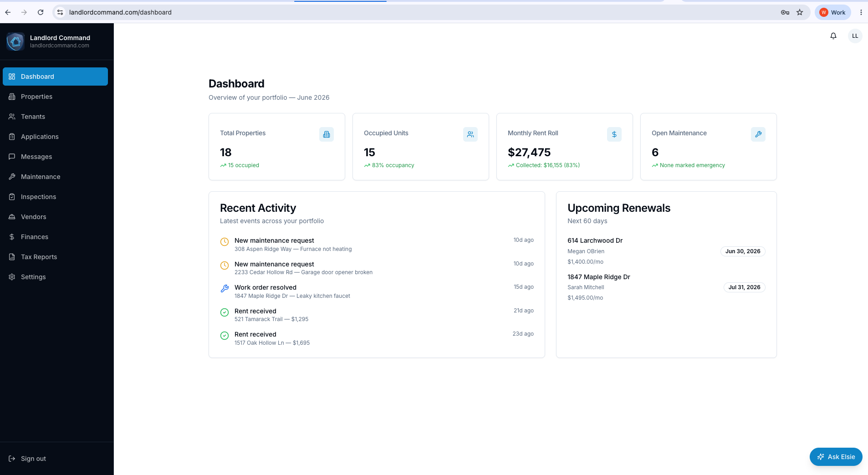This screenshot has height=475, width=868.
Task: Click the 614 Larchwood Dr renewal
Action: point(666,251)
